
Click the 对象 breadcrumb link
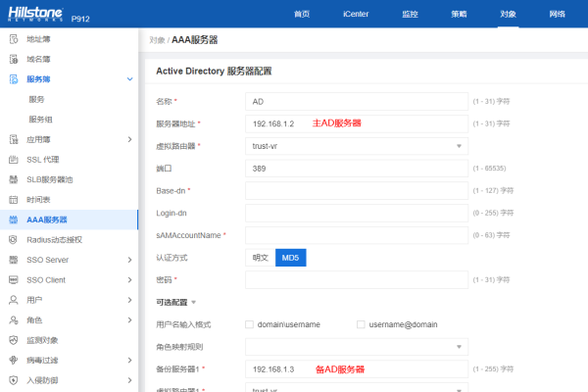pyautogui.click(x=157, y=40)
